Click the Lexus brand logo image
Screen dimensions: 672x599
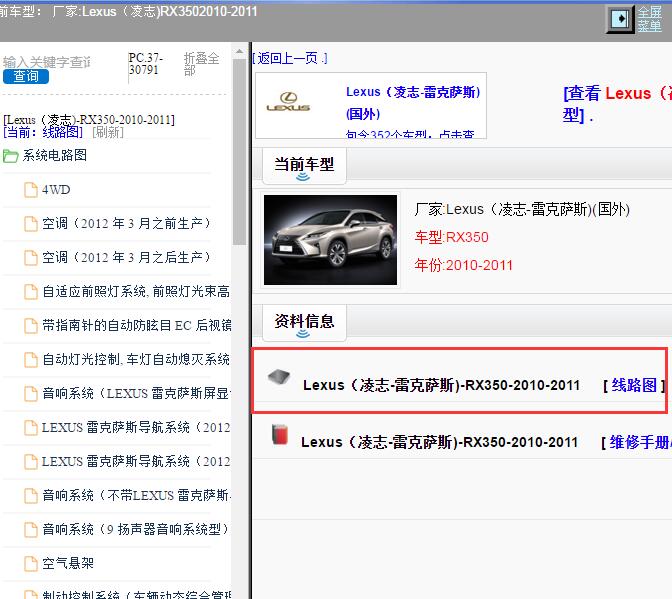tap(288, 102)
